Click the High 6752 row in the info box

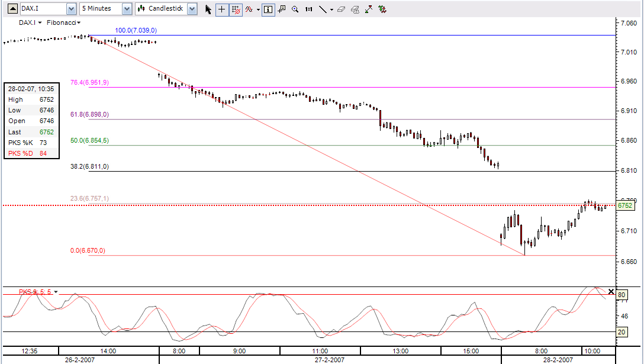click(x=31, y=99)
